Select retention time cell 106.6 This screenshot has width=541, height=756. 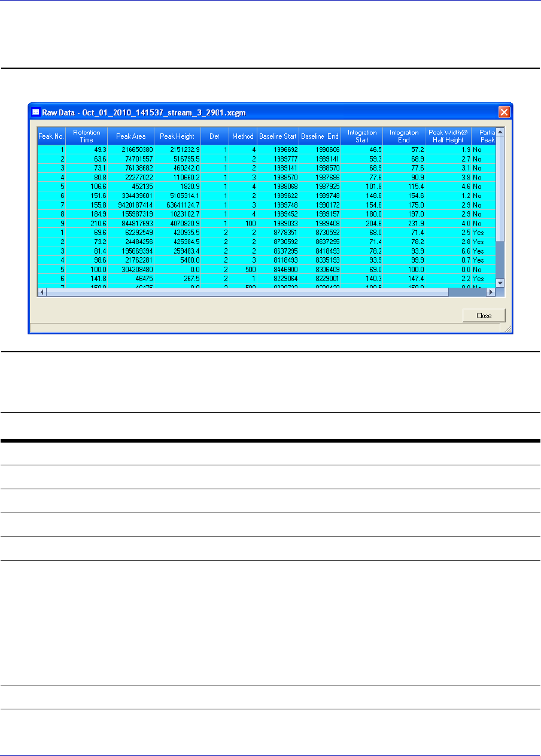click(x=87, y=185)
